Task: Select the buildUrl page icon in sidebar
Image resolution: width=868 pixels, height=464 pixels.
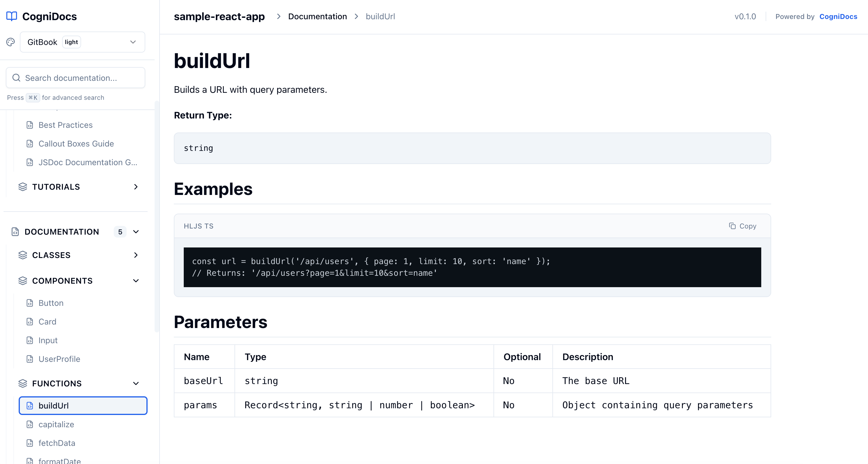Action: point(30,406)
